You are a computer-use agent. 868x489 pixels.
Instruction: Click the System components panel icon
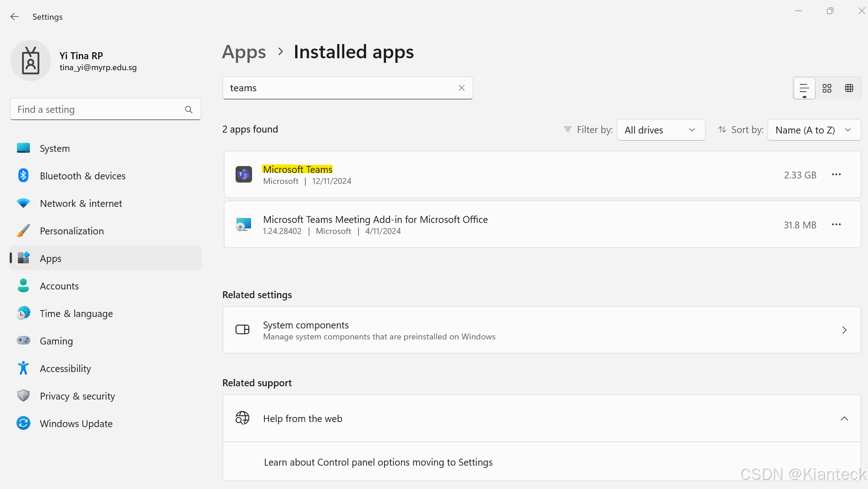[x=242, y=329]
